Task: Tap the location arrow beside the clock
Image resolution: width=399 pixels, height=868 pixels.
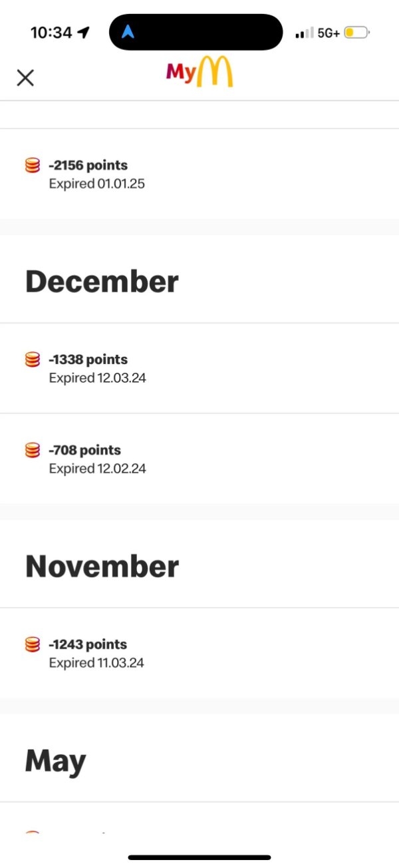Action: tap(84, 33)
